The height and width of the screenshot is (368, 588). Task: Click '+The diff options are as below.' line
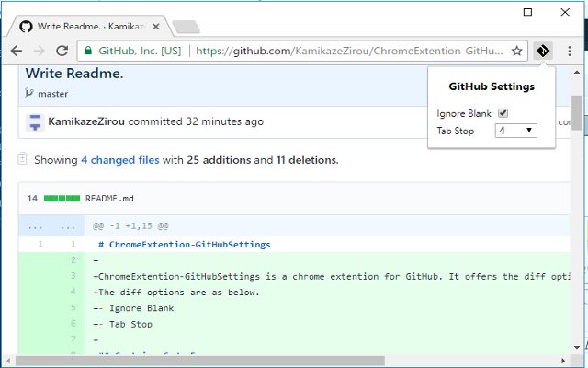[176, 293]
